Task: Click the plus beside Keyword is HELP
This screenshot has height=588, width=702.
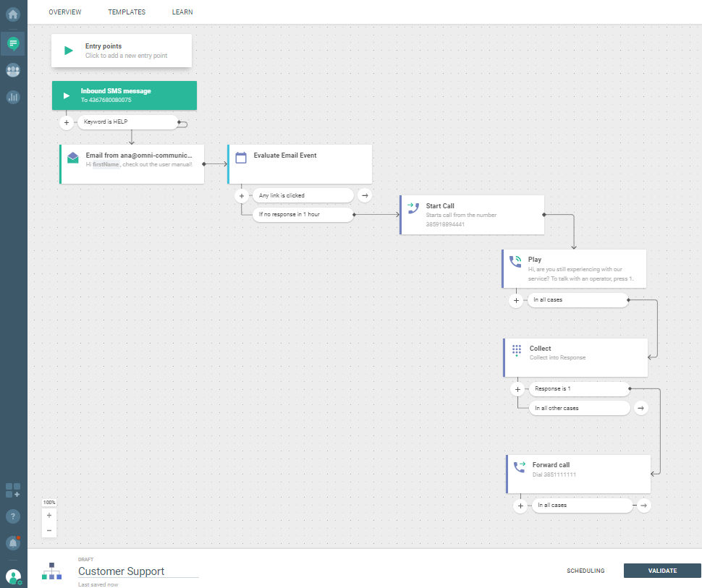Action: click(67, 123)
